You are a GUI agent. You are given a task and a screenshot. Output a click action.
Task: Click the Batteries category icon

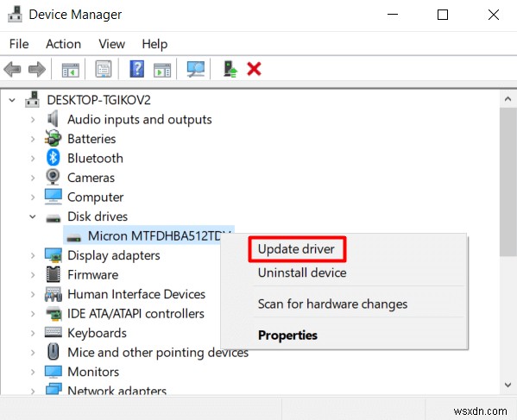54,138
